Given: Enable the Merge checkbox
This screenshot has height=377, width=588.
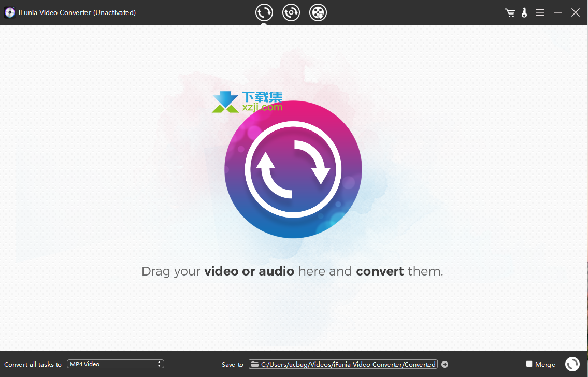Looking at the screenshot, I should (529, 364).
